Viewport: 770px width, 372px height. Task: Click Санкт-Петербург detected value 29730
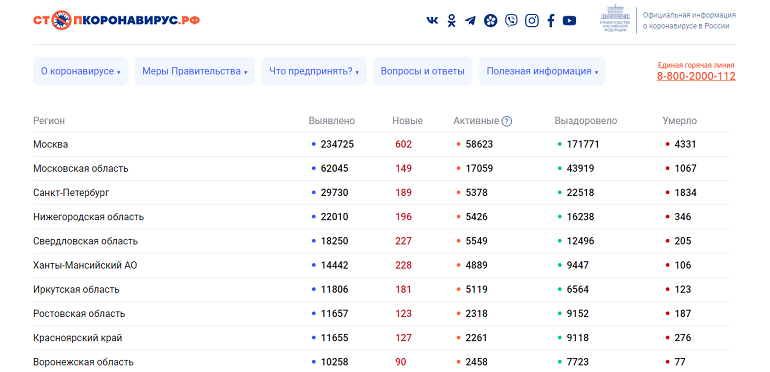click(334, 192)
